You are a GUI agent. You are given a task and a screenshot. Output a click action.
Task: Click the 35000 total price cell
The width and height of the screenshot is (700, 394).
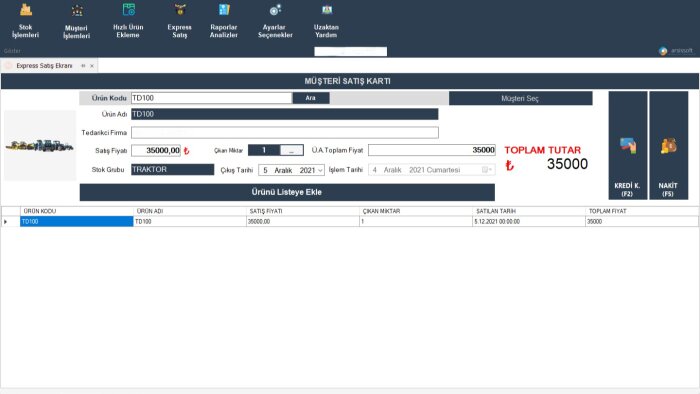642,222
